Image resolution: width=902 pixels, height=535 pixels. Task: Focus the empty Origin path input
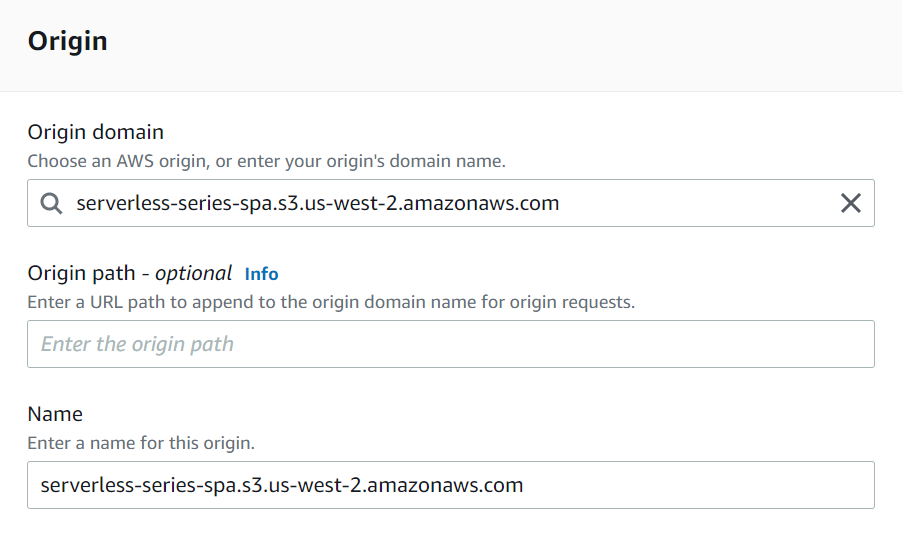450,344
